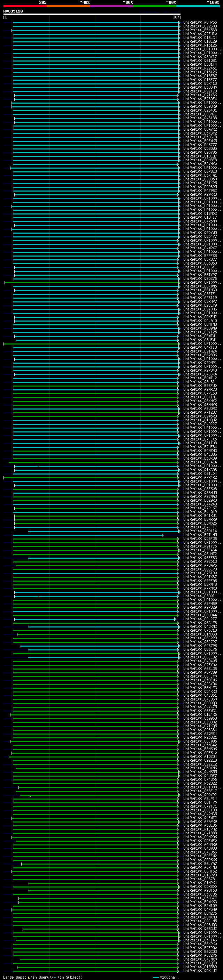Click the orange ~40% legend color segment

pyautogui.click(x=68, y=7)
